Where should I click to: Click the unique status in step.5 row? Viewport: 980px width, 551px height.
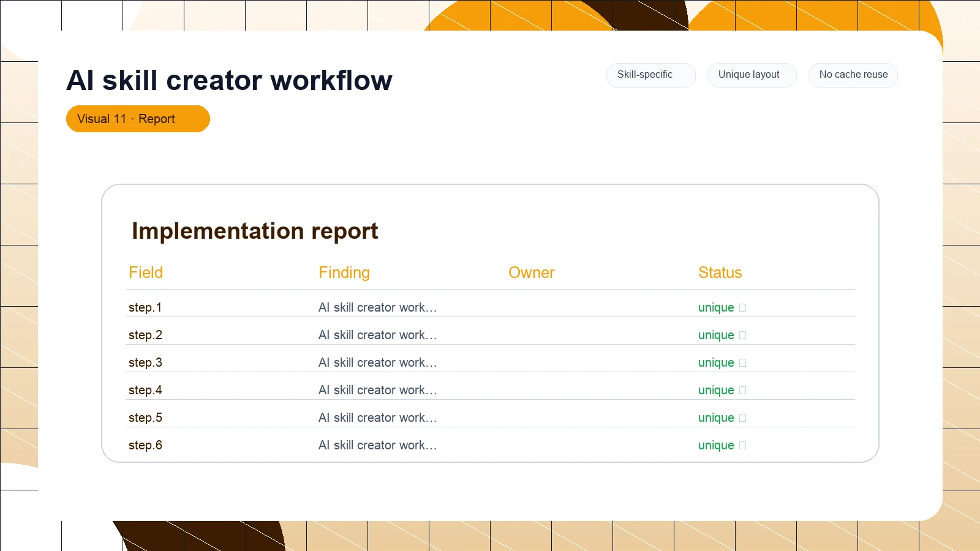pyautogui.click(x=716, y=418)
